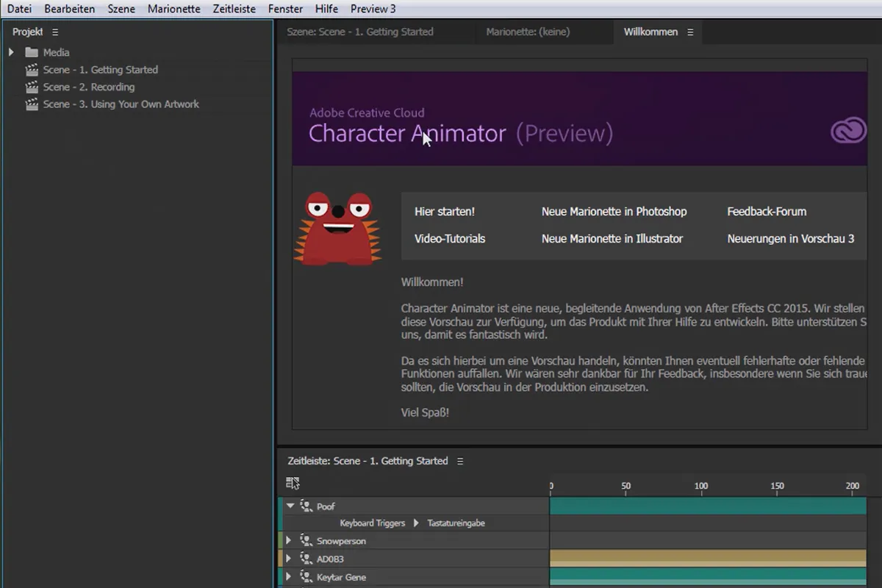Expand the Tastatureingabe parameter group
Image resolution: width=882 pixels, height=588 pixels.
(x=416, y=523)
